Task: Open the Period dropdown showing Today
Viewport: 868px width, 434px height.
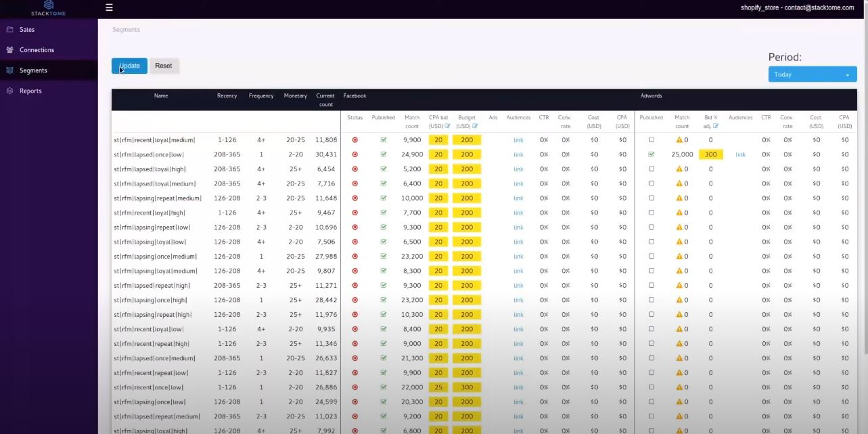Action: click(x=813, y=74)
